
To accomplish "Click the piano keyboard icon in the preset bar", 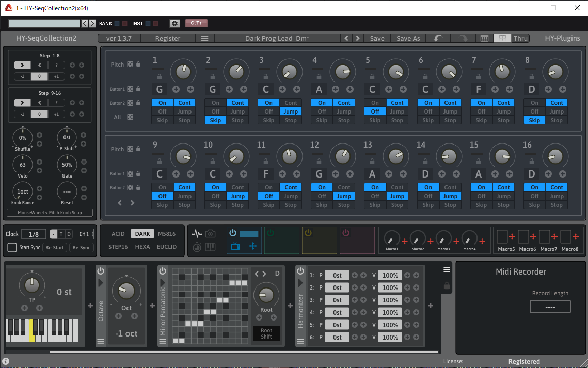I will 484,38.
